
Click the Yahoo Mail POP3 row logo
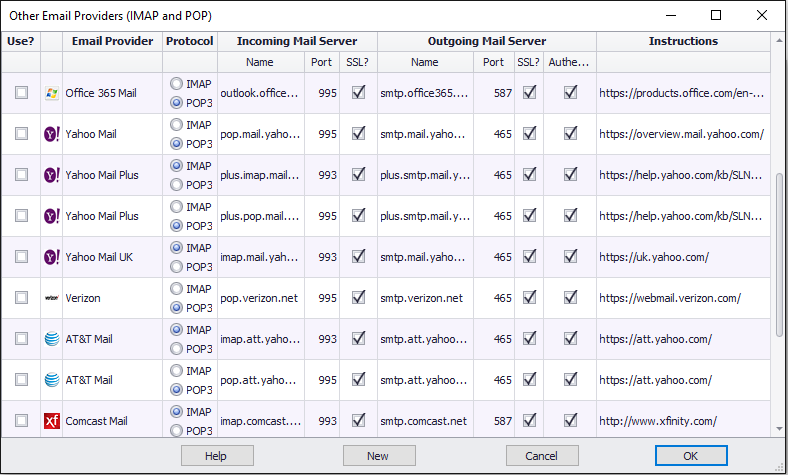click(x=51, y=134)
